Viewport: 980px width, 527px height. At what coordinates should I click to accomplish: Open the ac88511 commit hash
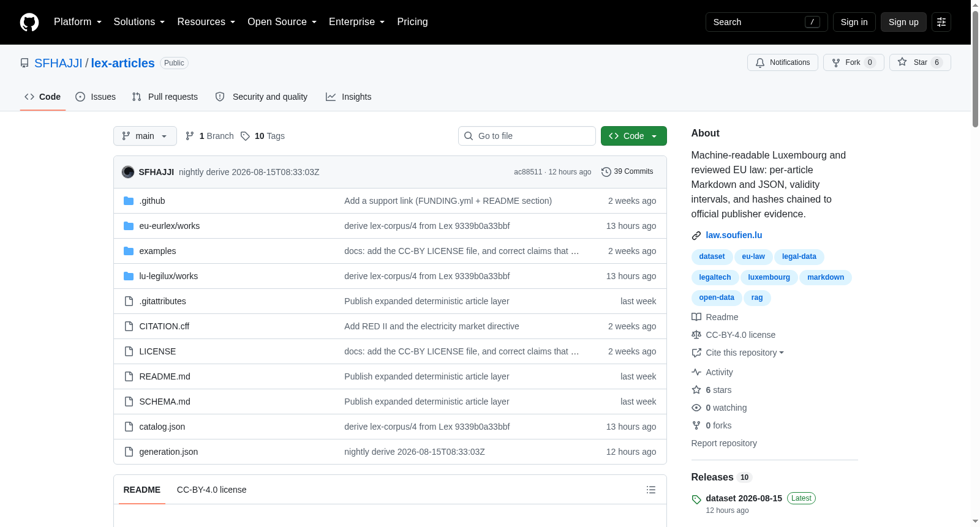click(x=528, y=172)
